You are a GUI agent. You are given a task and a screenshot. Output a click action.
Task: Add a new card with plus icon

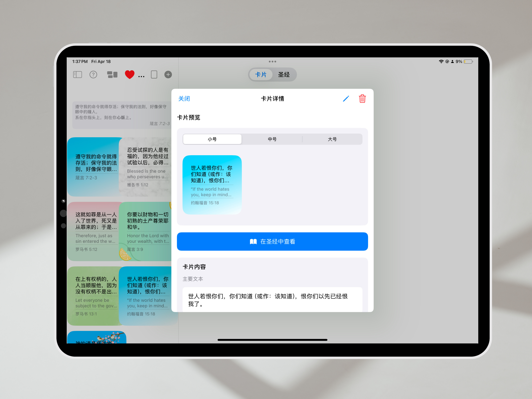click(168, 75)
